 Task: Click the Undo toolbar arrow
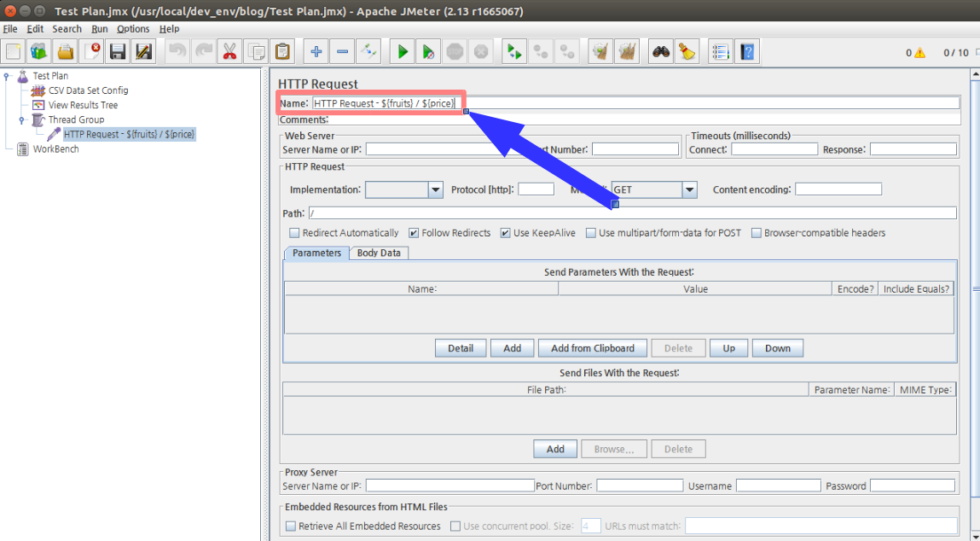click(178, 51)
